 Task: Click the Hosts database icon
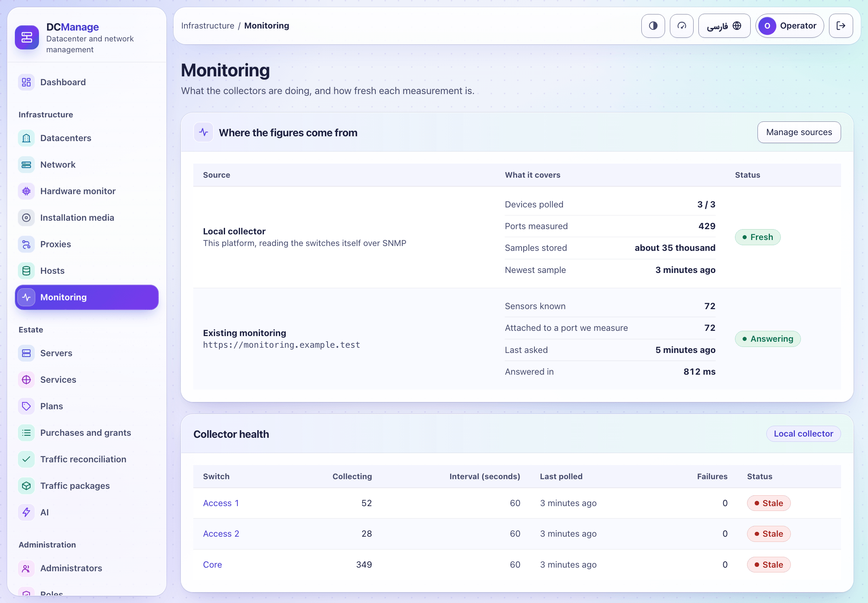coord(26,271)
